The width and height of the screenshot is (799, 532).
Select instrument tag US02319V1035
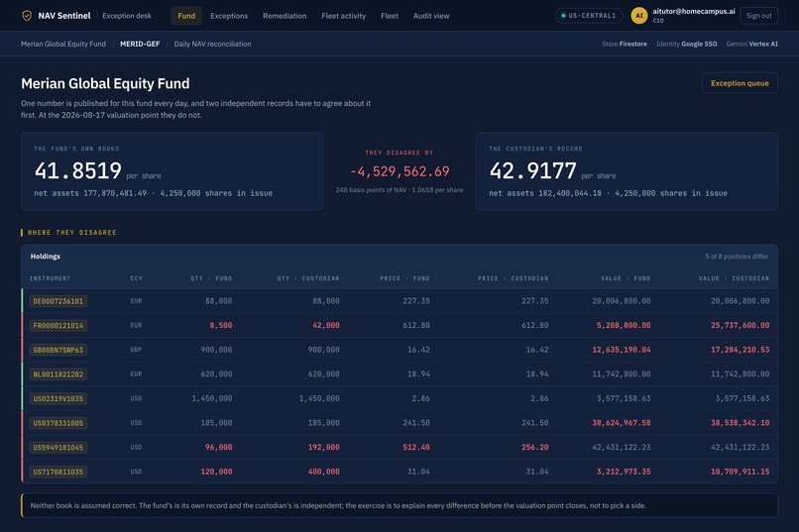[x=58, y=398]
